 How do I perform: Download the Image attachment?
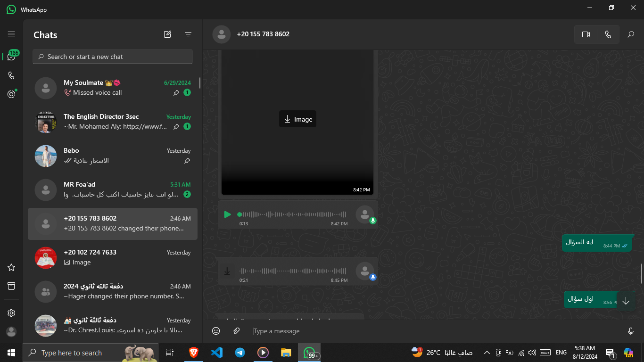point(297,119)
